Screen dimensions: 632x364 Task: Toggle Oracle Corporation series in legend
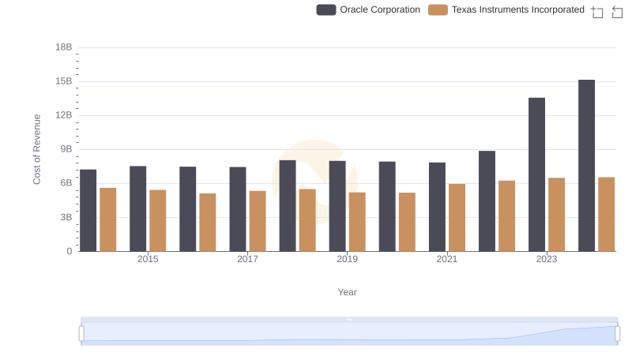point(368,9)
